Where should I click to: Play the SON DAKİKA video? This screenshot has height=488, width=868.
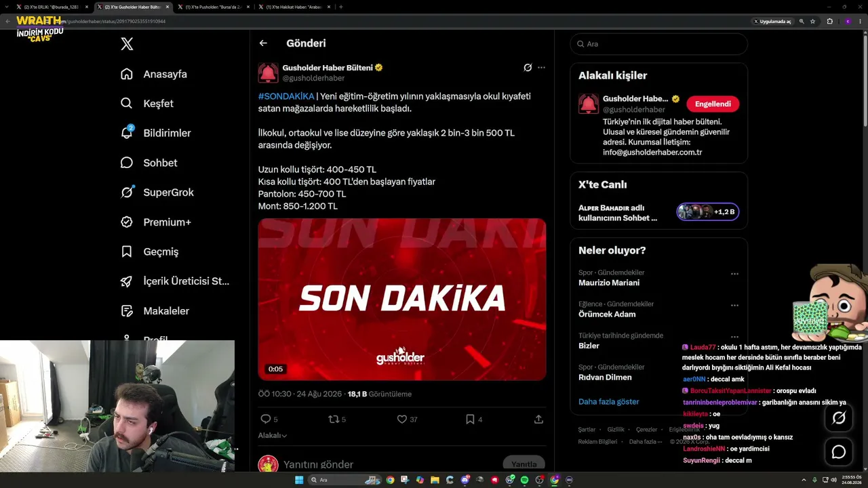tap(401, 299)
